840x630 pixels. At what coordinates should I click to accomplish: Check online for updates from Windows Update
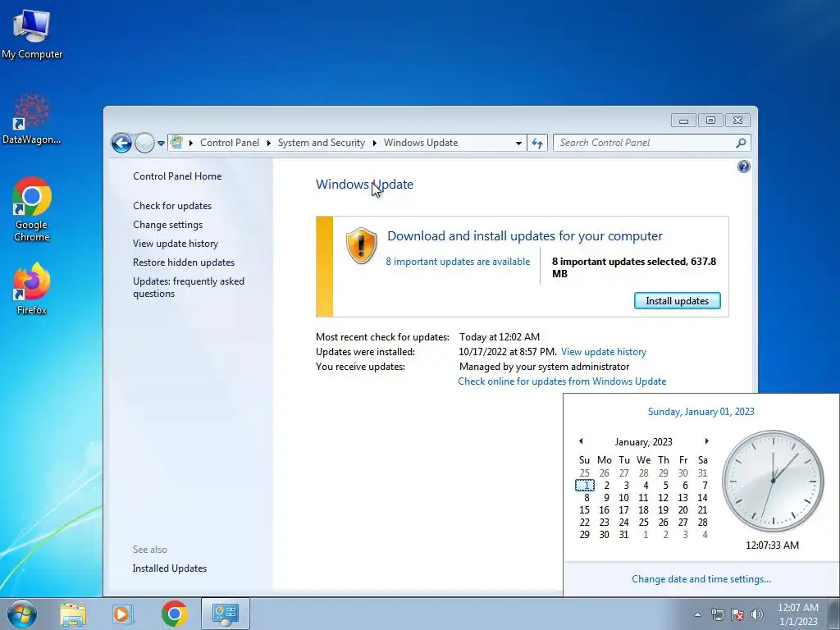562,381
